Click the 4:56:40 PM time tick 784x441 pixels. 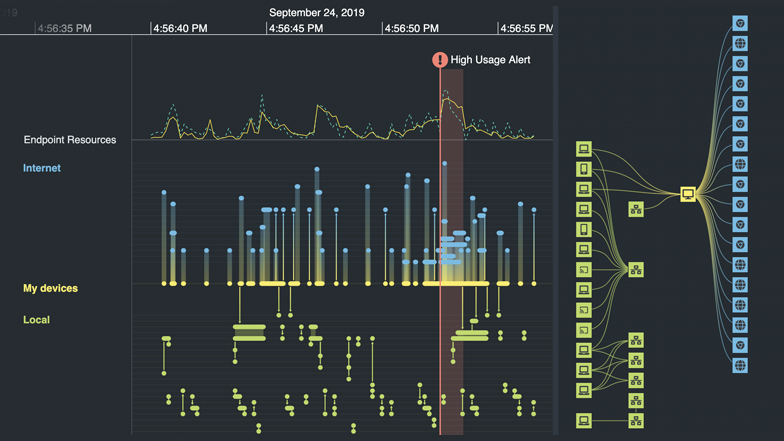(180, 29)
